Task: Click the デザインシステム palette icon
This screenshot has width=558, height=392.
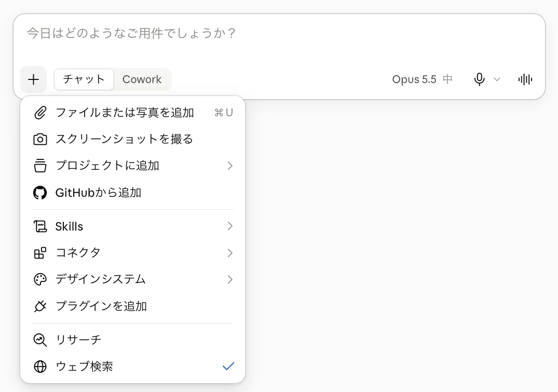Action: click(40, 279)
